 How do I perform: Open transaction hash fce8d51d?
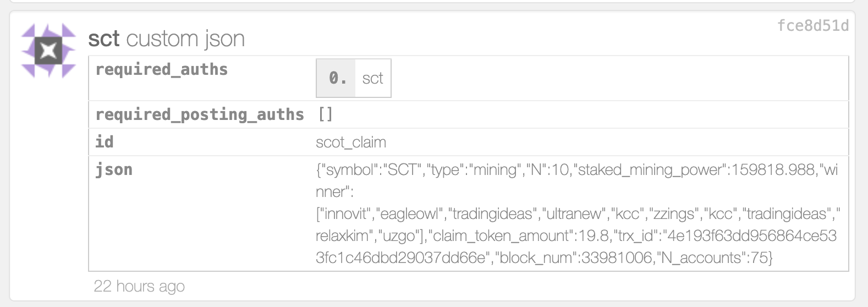[812, 26]
